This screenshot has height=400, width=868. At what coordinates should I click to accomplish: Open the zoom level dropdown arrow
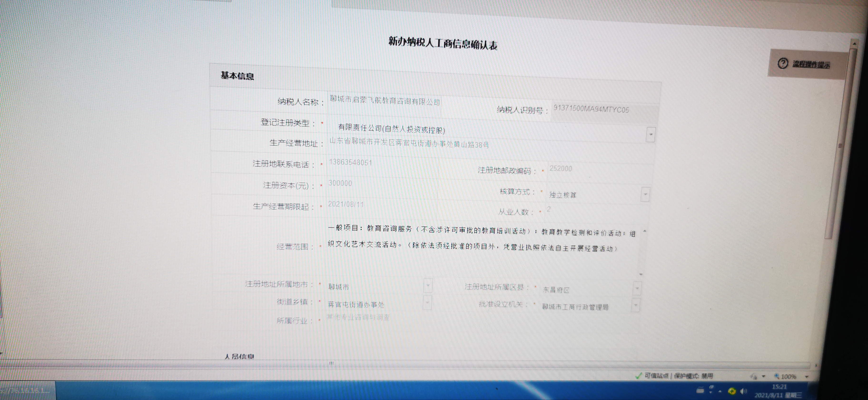pyautogui.click(x=807, y=377)
